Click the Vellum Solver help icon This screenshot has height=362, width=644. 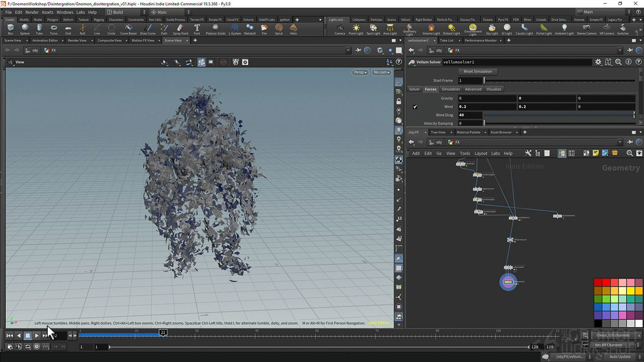click(x=639, y=62)
